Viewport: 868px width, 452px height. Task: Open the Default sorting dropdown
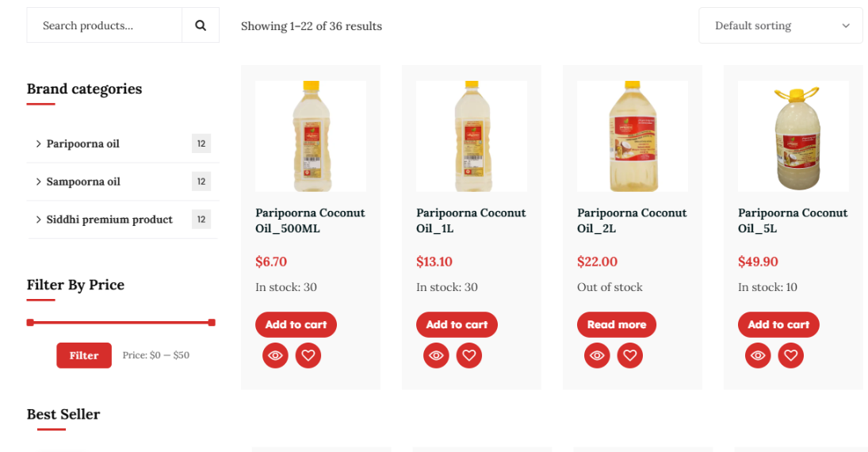780,25
